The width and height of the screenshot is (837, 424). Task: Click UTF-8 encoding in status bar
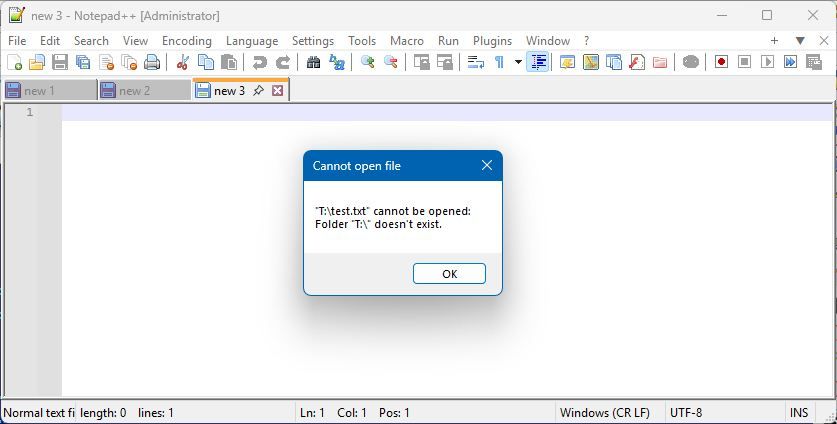(686, 413)
